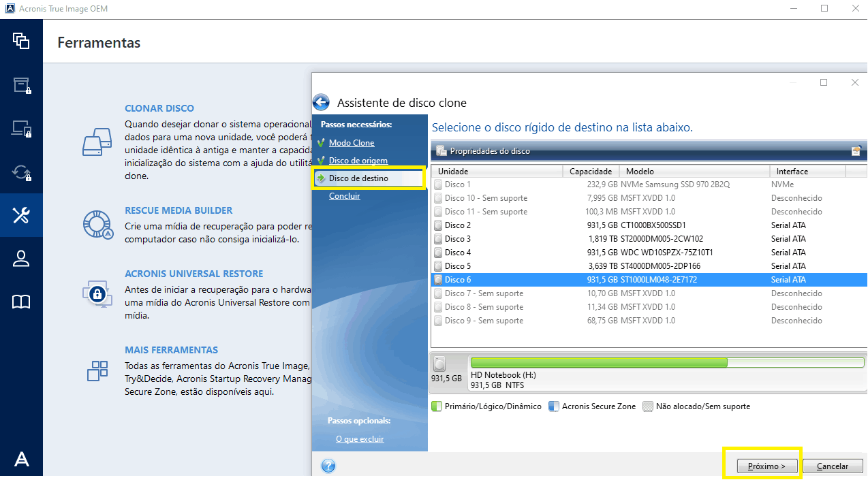
Task: Click Disco 10 - Sem suporte row
Action: tap(649, 198)
